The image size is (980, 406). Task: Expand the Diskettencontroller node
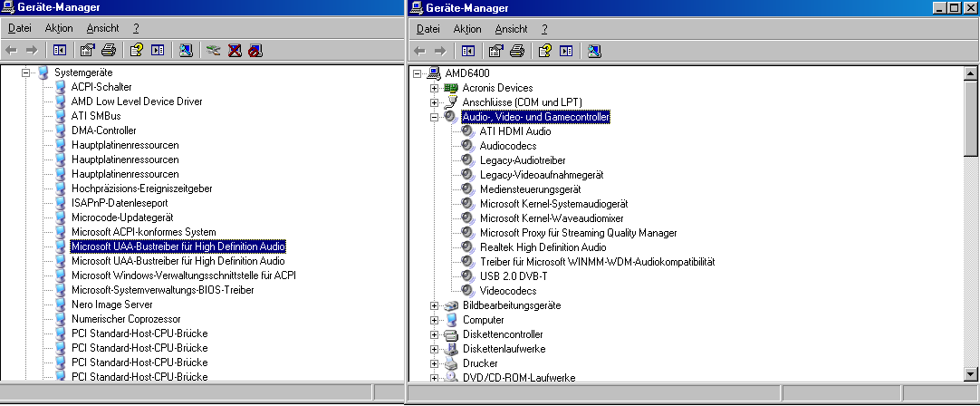[x=435, y=334]
